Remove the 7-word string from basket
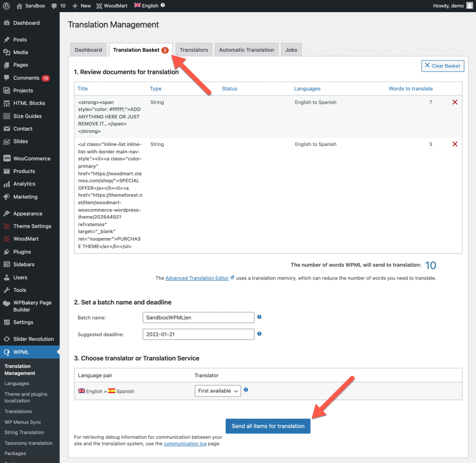The image size is (476, 463). tap(455, 102)
